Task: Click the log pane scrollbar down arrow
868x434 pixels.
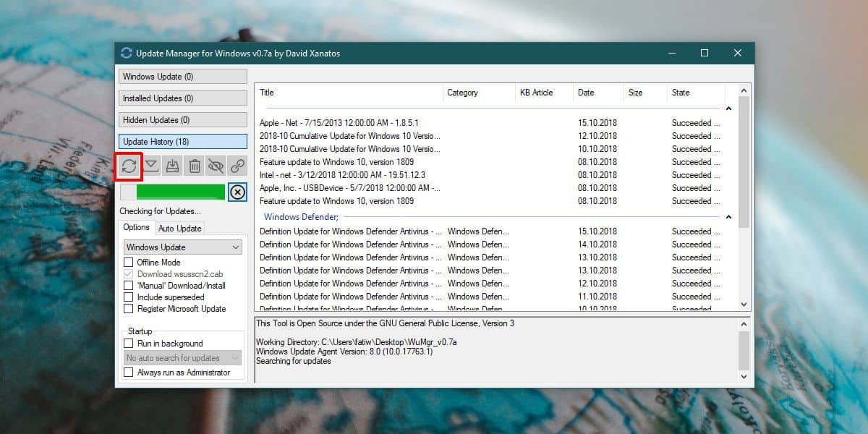Action: (744, 377)
